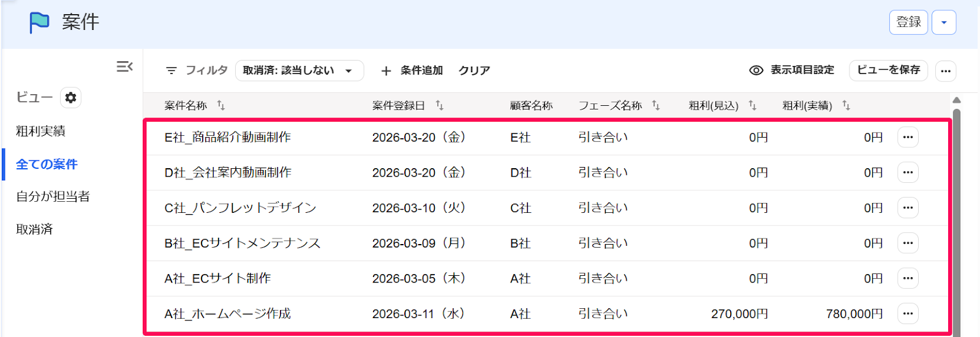Screen dimensions: 980x337
Task: Click date 2026-03-05（木）
Action: click(x=419, y=279)
